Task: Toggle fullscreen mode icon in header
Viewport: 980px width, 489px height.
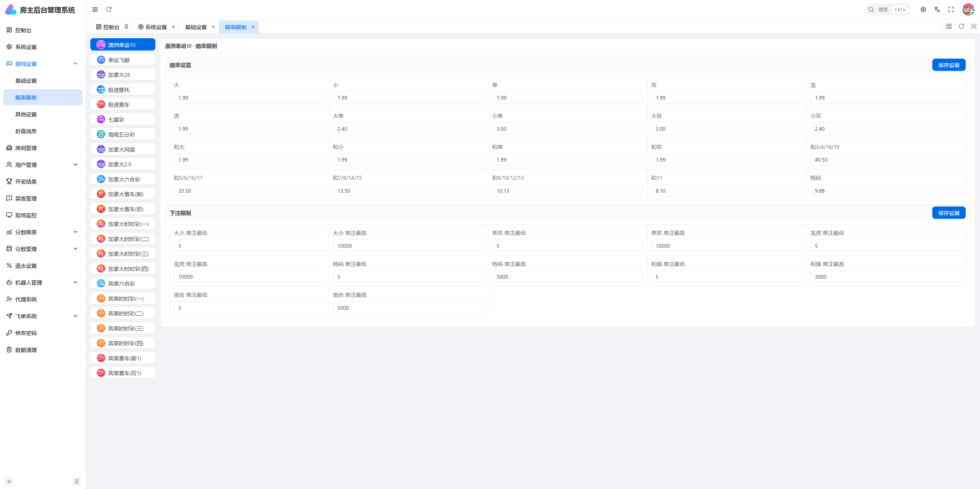Action: coord(951,9)
